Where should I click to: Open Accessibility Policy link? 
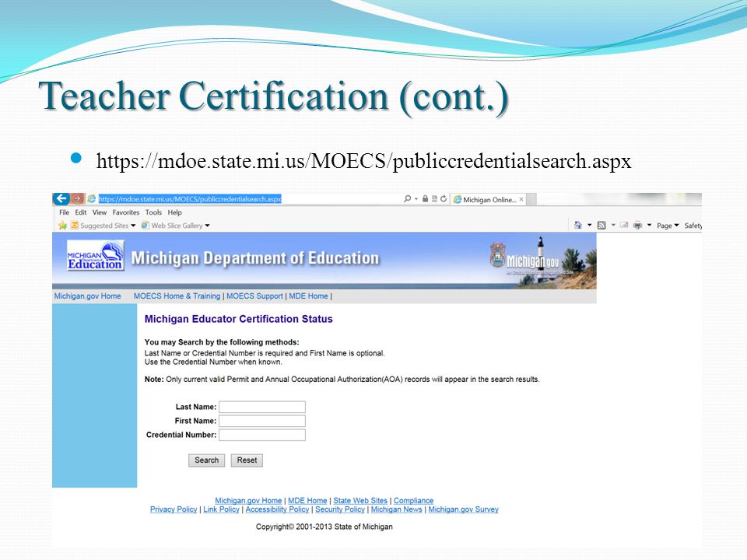(277, 509)
